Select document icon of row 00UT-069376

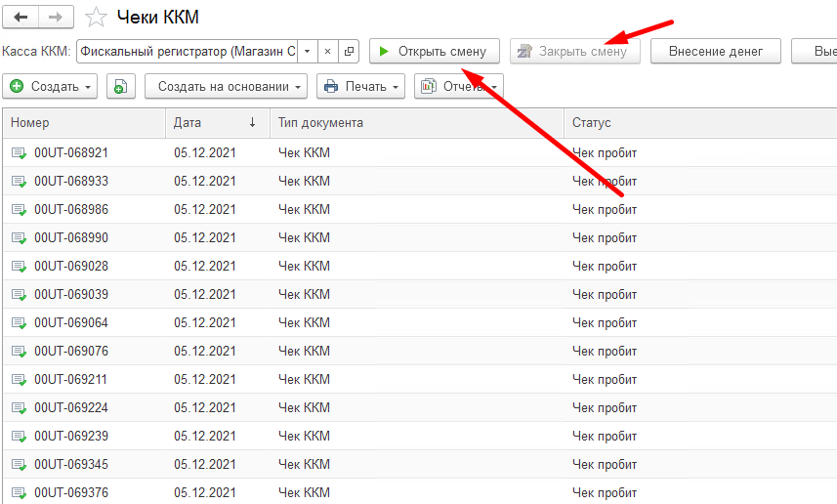click(x=19, y=493)
